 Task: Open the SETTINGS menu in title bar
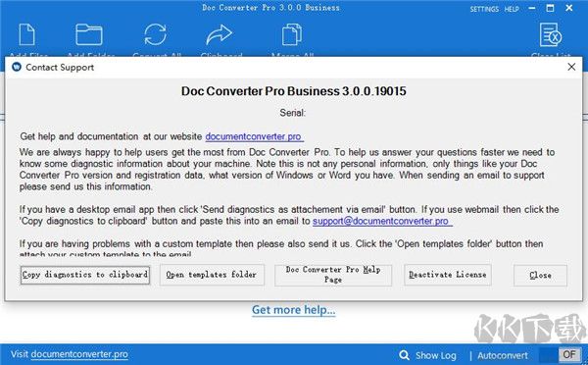coord(484,9)
